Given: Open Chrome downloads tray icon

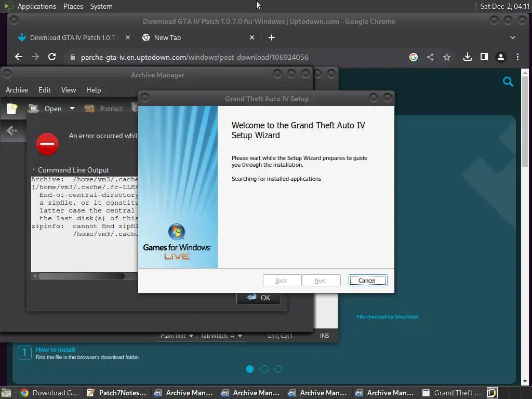Looking at the screenshot, I should (468, 57).
